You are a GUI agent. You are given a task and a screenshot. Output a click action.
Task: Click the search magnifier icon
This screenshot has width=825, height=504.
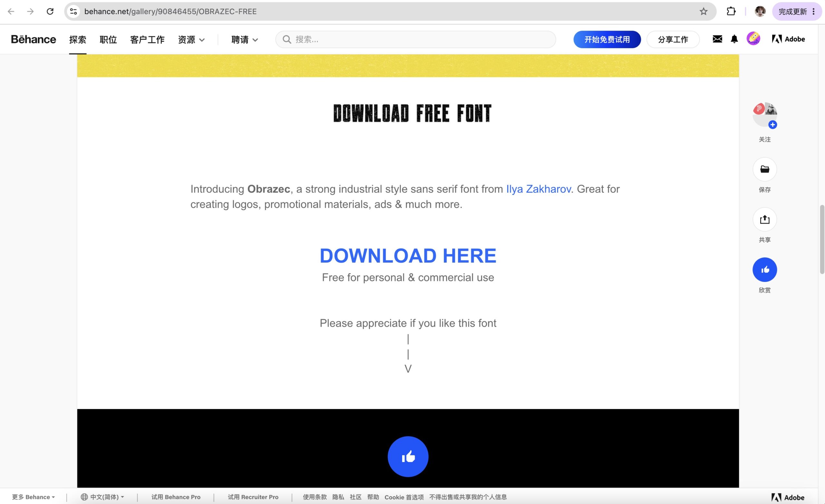point(286,40)
